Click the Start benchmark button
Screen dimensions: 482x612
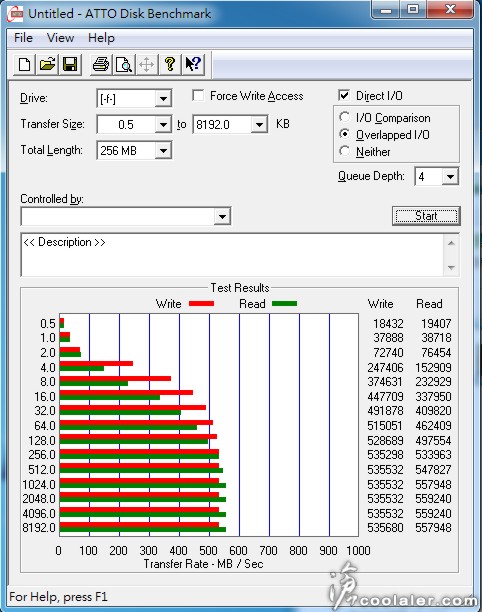[x=426, y=216]
